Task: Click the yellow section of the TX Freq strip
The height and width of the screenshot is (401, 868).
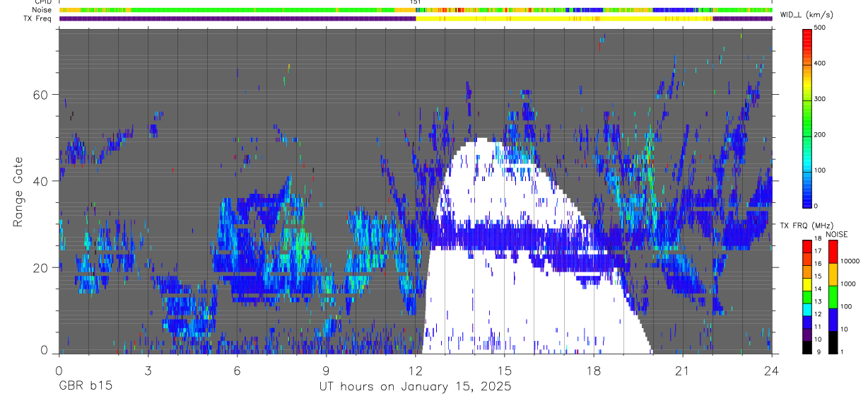Action: 564,18
